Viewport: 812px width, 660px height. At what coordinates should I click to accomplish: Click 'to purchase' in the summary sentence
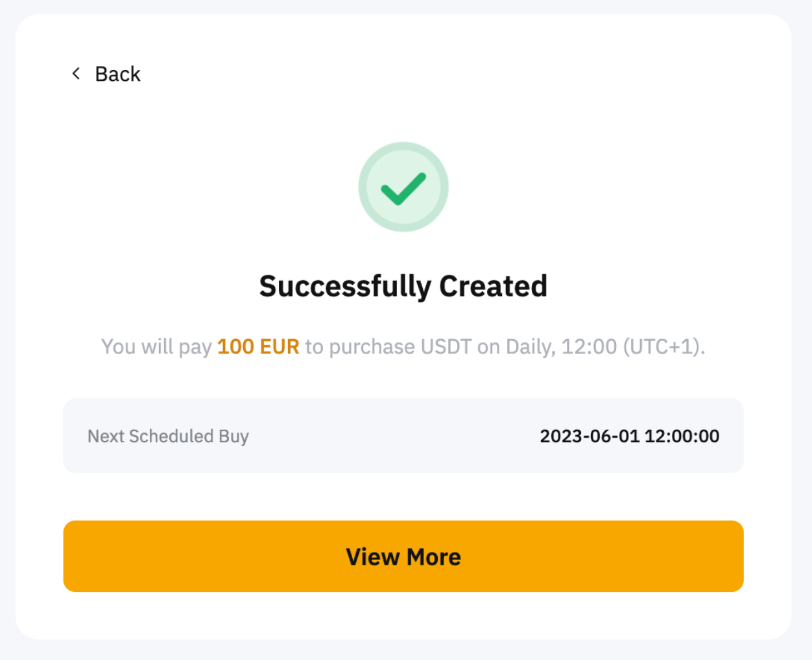click(360, 347)
